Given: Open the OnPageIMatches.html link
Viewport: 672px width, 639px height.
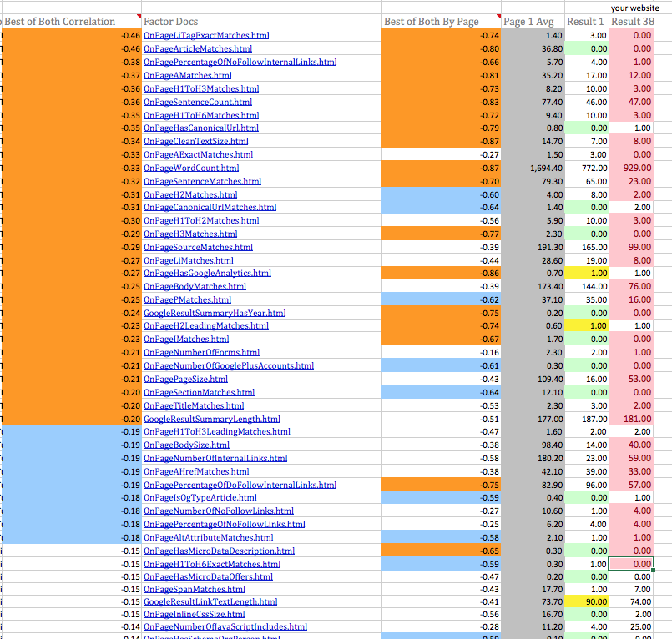Looking at the screenshot, I should click(186, 340).
